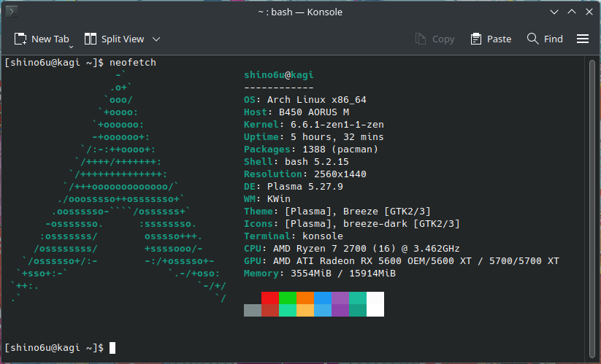Viewport: 601px width, 364px height.
Task: Click the terminal icon in title bar
Action: pos(12,12)
